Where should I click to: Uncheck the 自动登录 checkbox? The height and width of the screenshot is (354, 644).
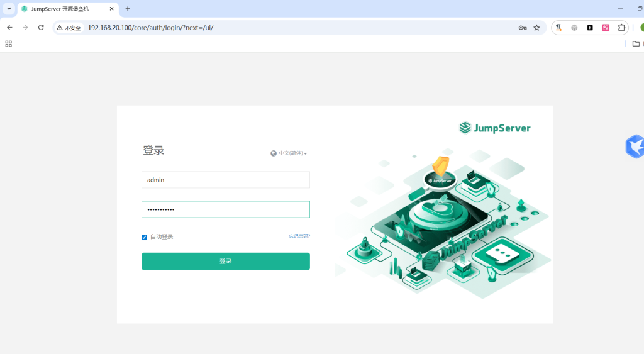coord(145,237)
